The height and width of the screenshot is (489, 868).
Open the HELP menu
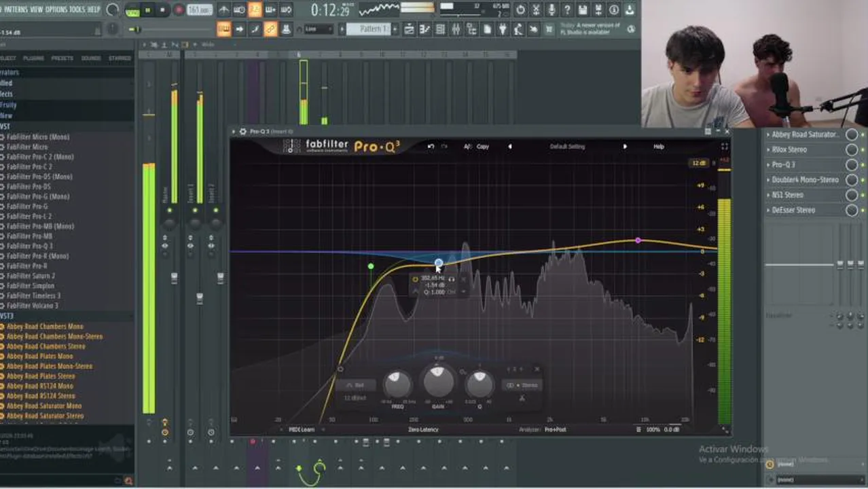[x=94, y=10]
